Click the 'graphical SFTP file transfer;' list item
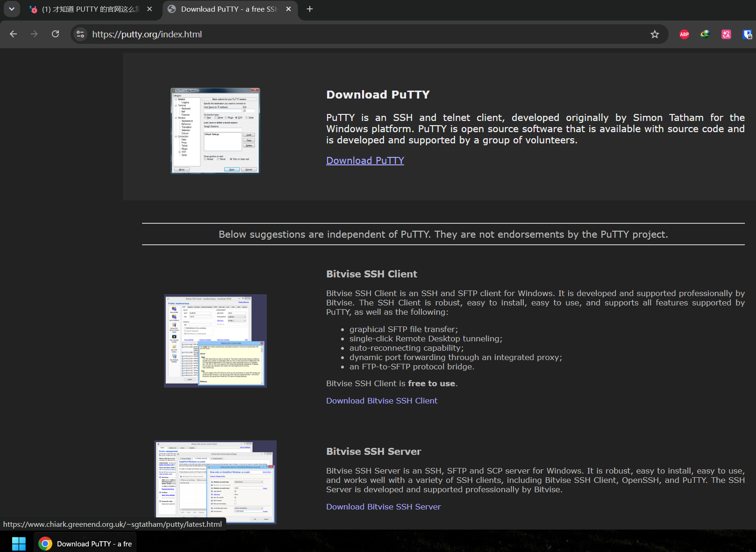The height and width of the screenshot is (552, 756). click(404, 329)
